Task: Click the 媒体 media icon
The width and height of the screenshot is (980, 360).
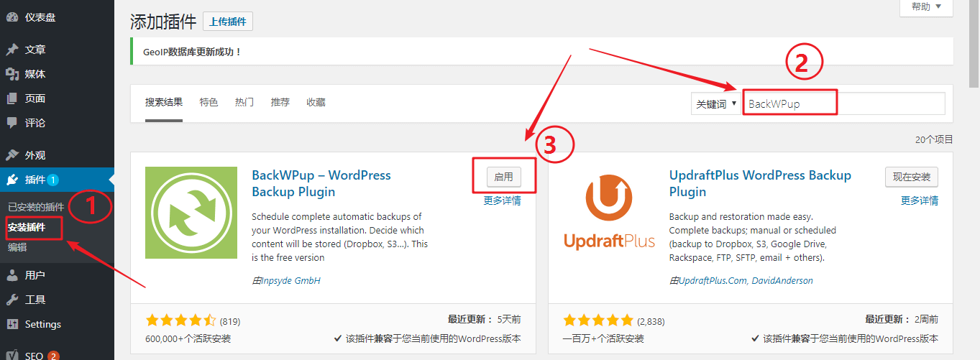Action: [x=12, y=74]
